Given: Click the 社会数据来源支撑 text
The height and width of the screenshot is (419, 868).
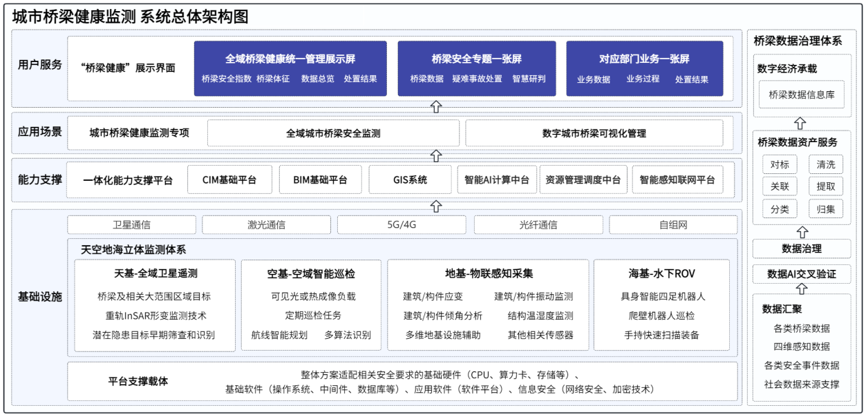Looking at the screenshot, I should [802, 384].
